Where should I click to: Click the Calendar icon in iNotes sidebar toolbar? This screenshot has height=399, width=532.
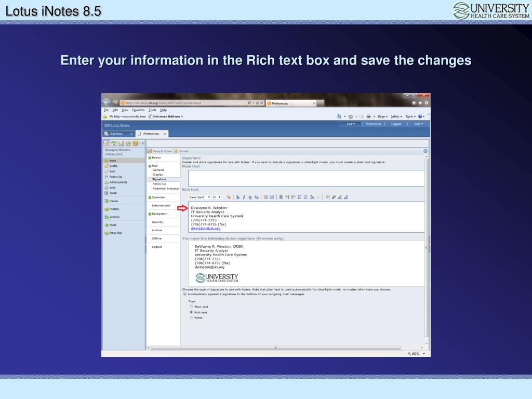[114, 143]
